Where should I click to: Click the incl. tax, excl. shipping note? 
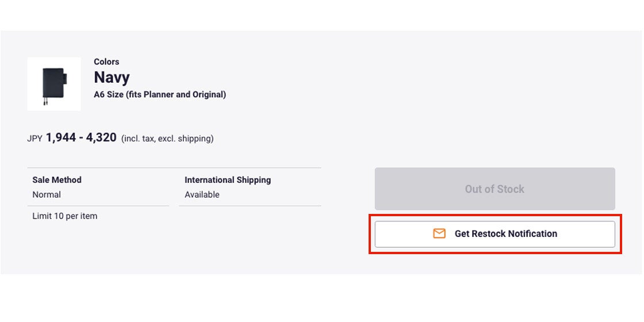pos(167,139)
